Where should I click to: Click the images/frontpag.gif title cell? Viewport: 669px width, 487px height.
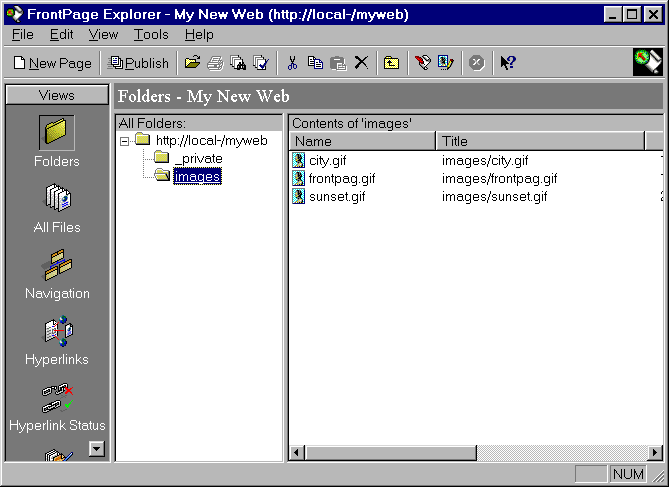pos(500,178)
